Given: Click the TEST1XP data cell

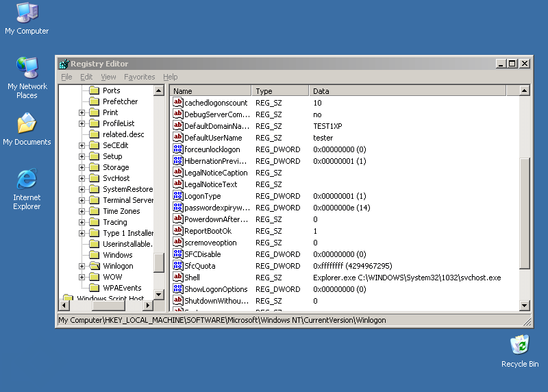Looking at the screenshot, I should (327, 126).
